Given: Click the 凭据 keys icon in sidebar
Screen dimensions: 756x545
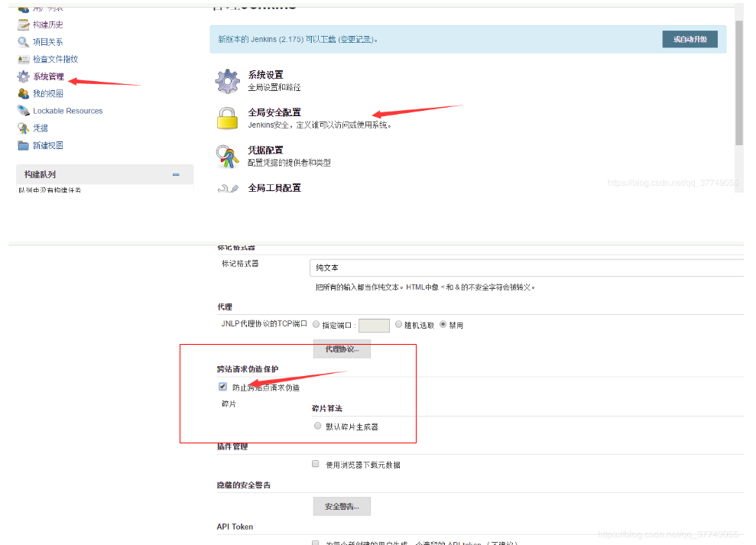Looking at the screenshot, I should tap(23, 128).
